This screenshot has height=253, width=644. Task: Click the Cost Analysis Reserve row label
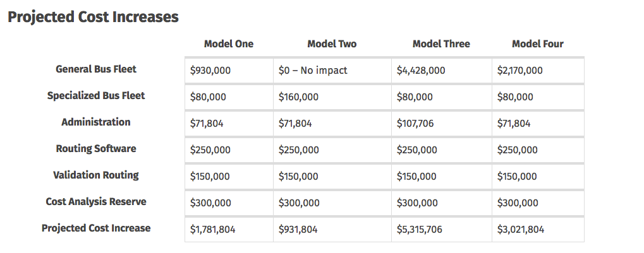tap(96, 202)
